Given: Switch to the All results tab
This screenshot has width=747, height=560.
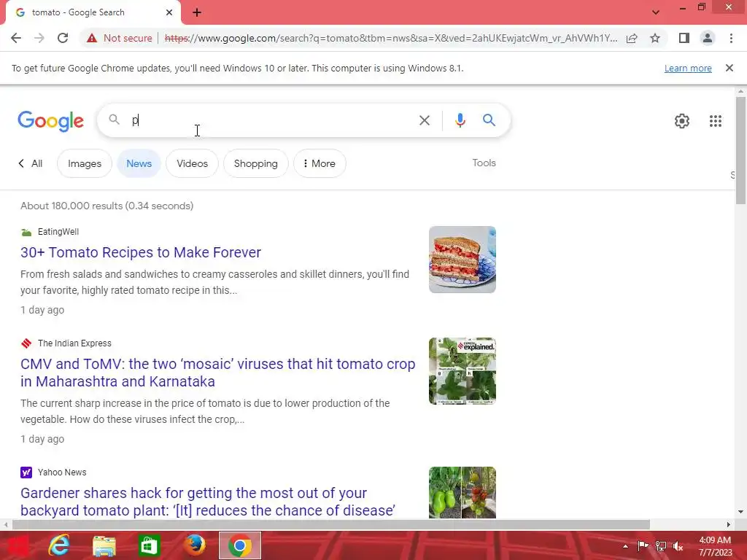Looking at the screenshot, I should 31,163.
